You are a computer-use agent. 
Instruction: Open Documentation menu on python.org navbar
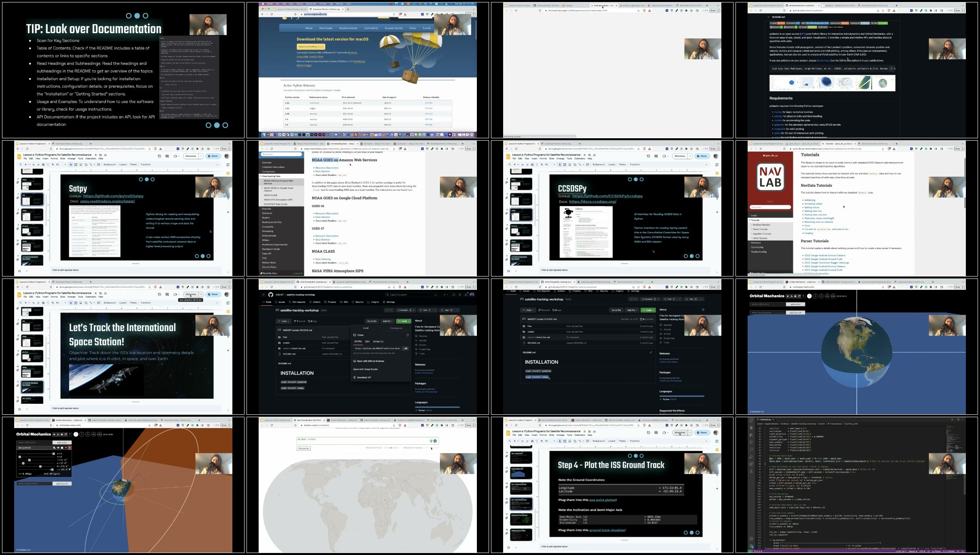(348, 28)
